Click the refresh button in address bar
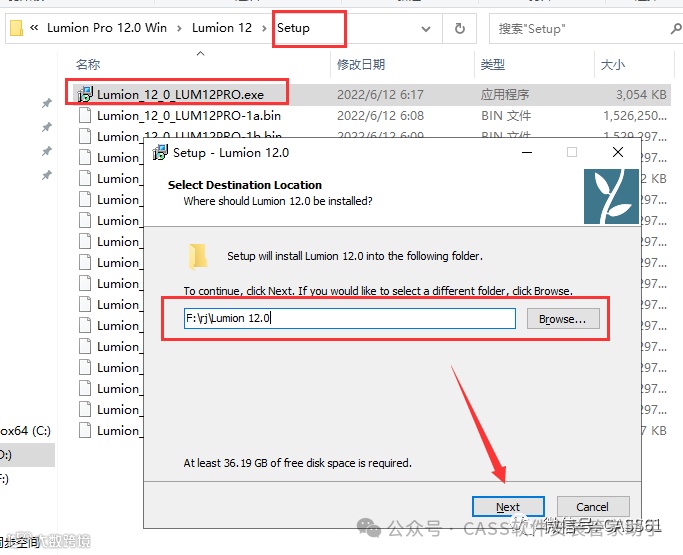The width and height of the screenshot is (683, 555). [460, 29]
